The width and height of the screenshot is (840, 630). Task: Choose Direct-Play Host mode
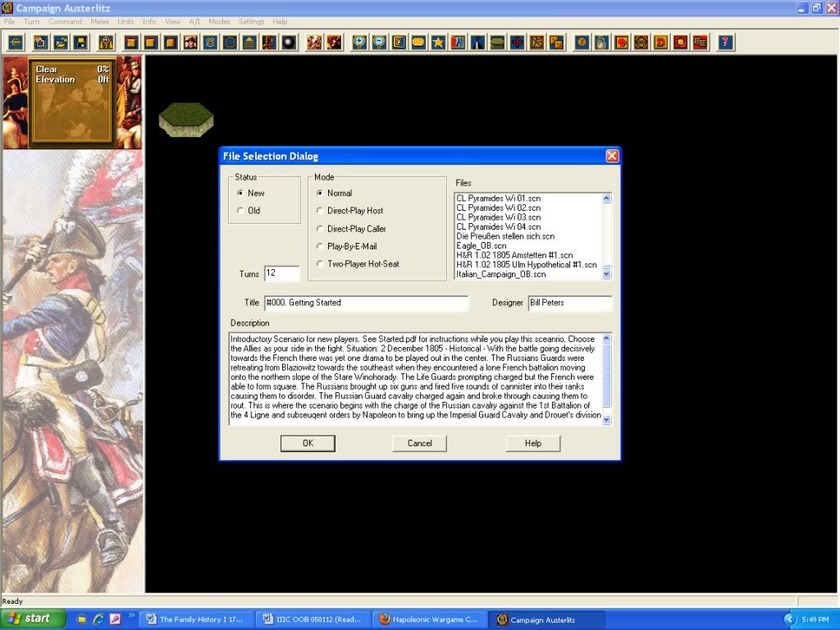(x=320, y=211)
